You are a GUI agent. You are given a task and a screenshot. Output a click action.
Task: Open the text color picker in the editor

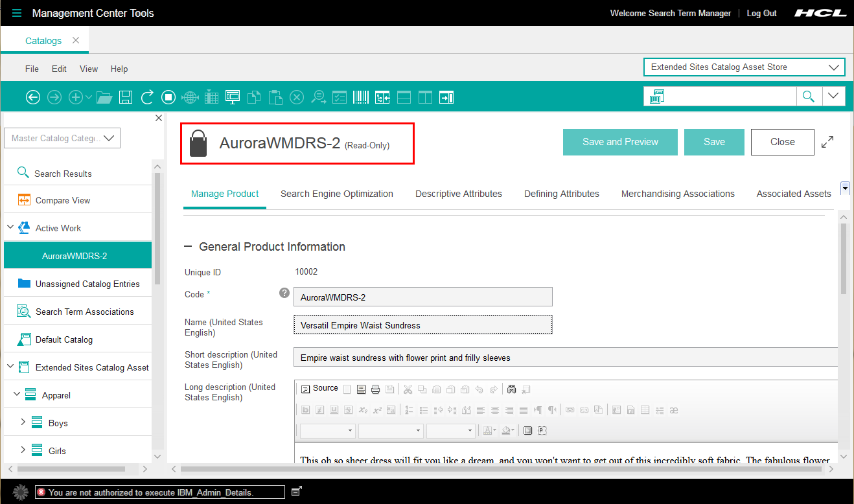point(489,430)
